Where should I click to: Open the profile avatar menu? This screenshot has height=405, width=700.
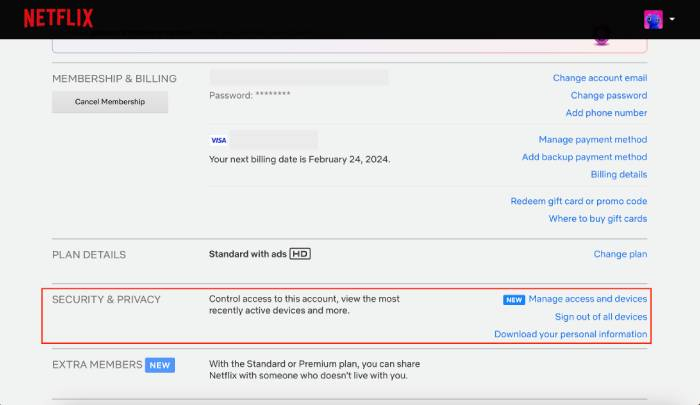click(653, 20)
